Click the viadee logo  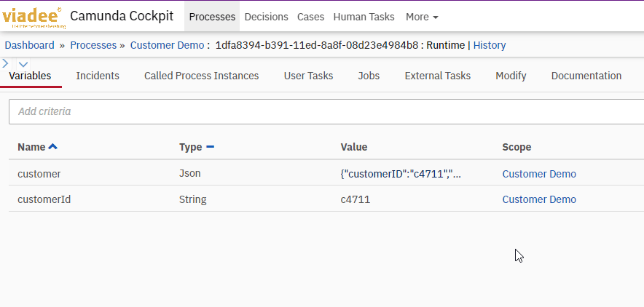[x=34, y=17]
